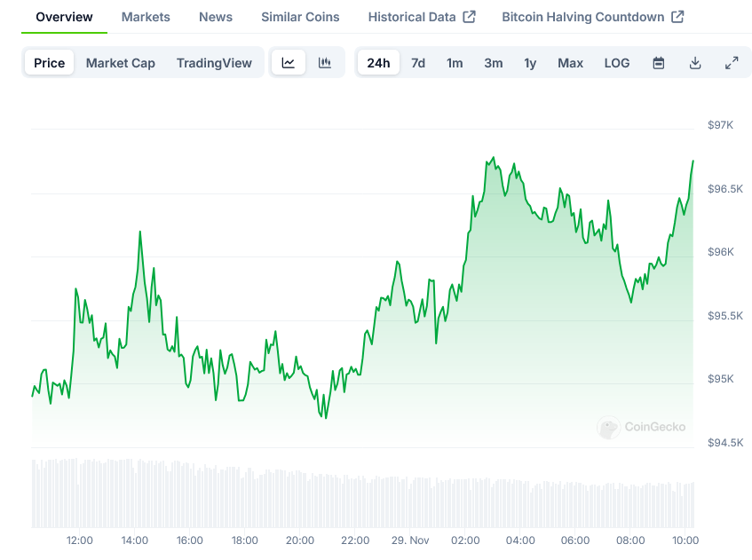752x560 pixels.
Task: Set time range to 7d
Action: pos(418,63)
